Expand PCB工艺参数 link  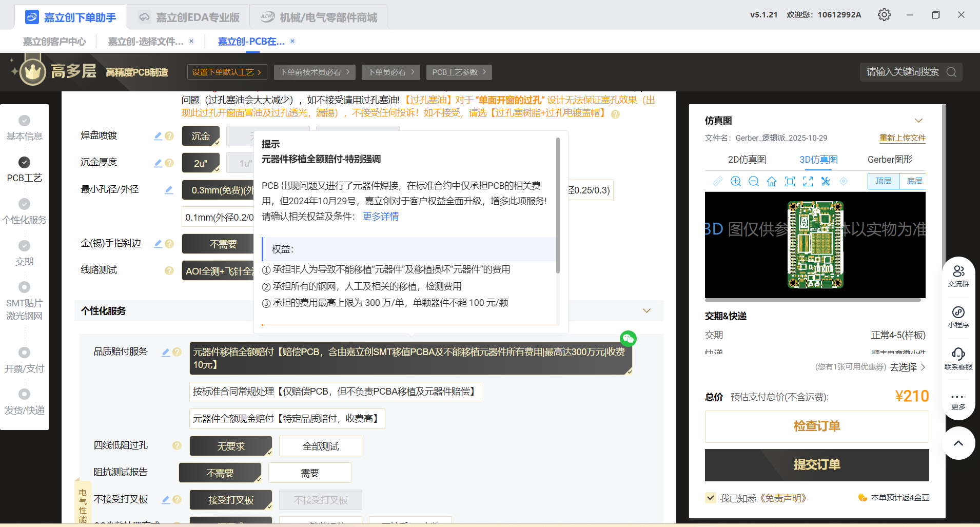click(459, 72)
